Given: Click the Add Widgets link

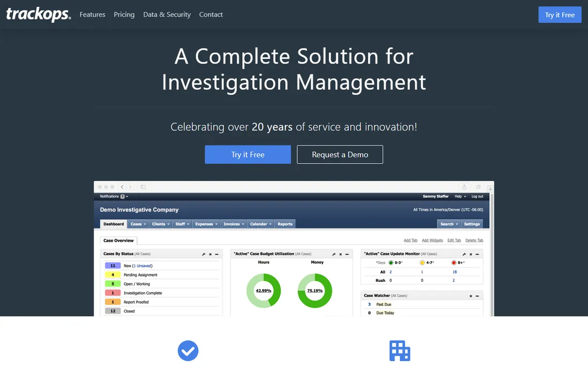Looking at the screenshot, I should point(432,240).
